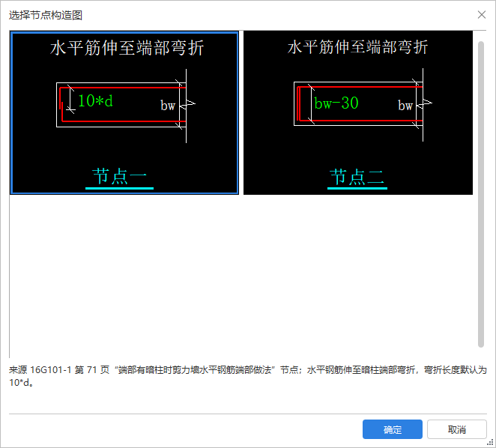
Task: Close the 选择节点构造图 dialog
Action: (482, 14)
